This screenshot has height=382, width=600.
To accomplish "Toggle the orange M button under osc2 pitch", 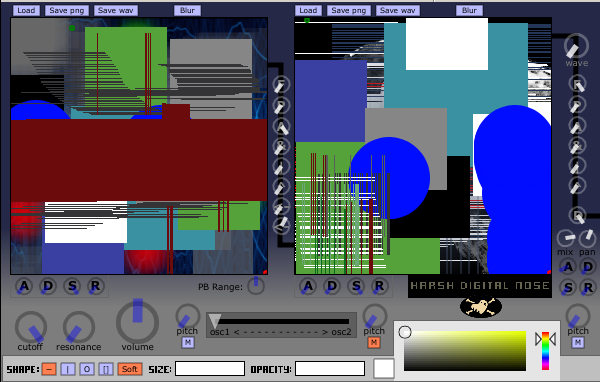I will pos(374,342).
